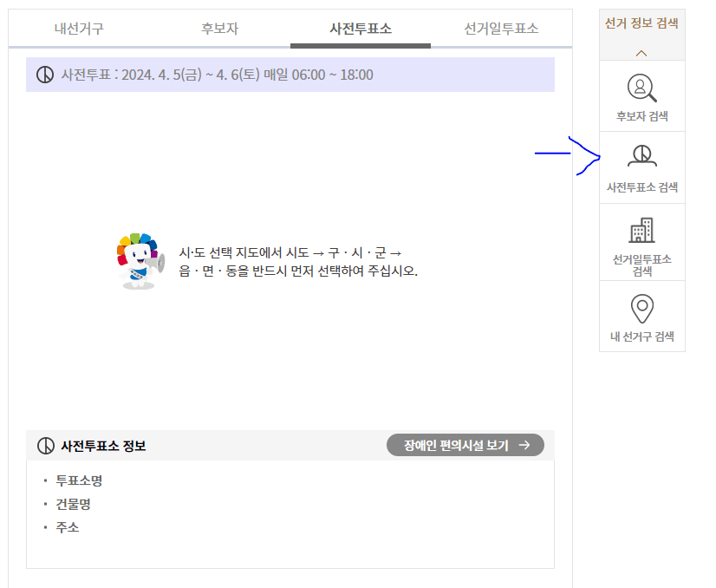Click the arrow icon inside 장애인 편의시설 보기 button
The width and height of the screenshot is (716, 588).
(x=528, y=445)
